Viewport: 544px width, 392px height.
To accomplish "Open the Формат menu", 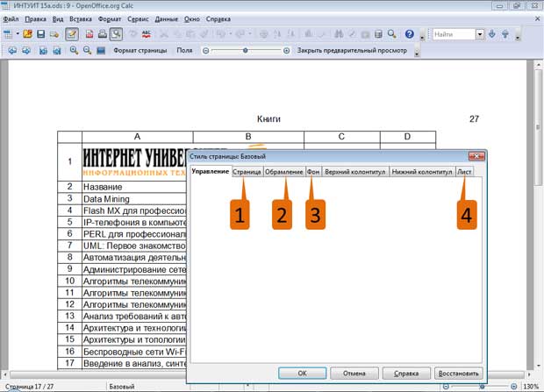I will coord(110,19).
